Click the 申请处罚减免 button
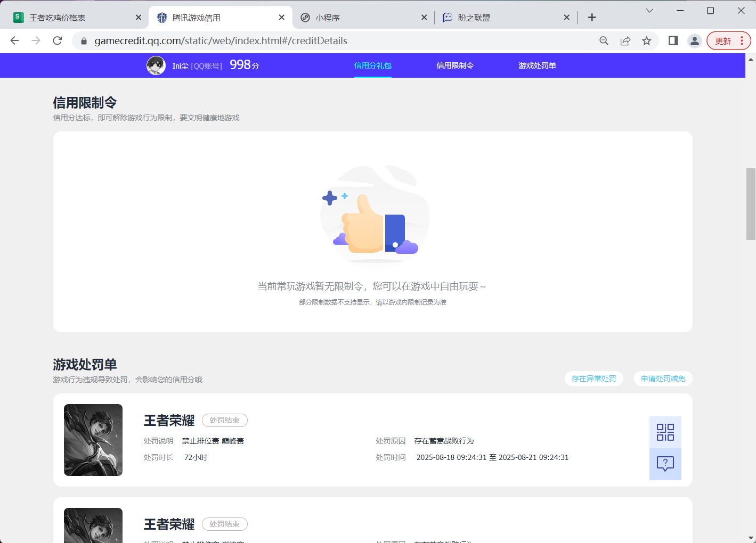The image size is (756, 543). (x=663, y=379)
